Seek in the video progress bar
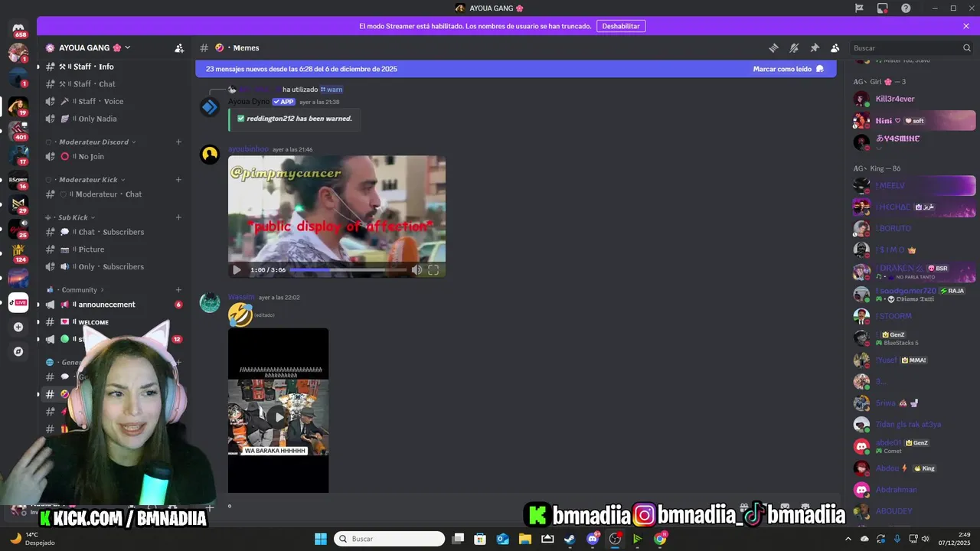The width and height of the screenshot is (980, 551). coord(348,270)
